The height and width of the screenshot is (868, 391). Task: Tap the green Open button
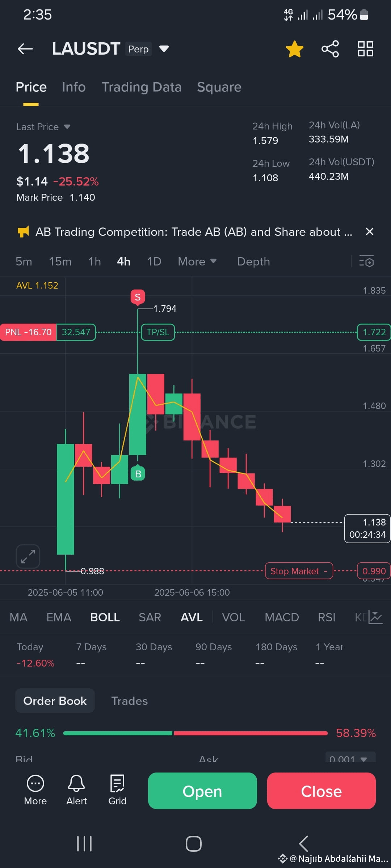coord(202,791)
